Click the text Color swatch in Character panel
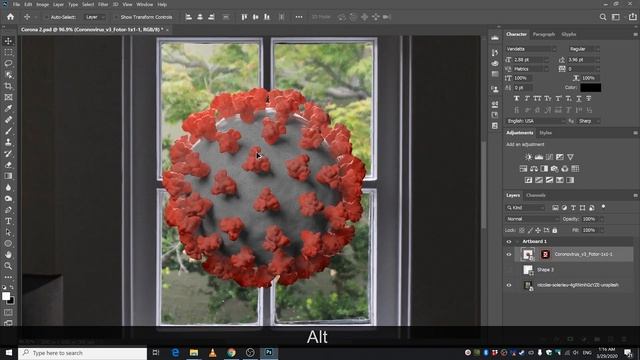The image size is (640, 360). pyautogui.click(x=591, y=87)
